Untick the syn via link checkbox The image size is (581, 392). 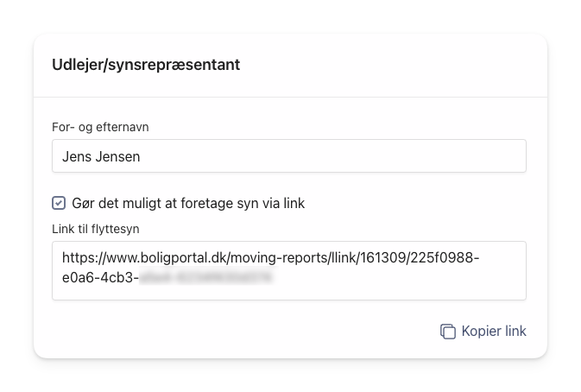pyautogui.click(x=59, y=204)
